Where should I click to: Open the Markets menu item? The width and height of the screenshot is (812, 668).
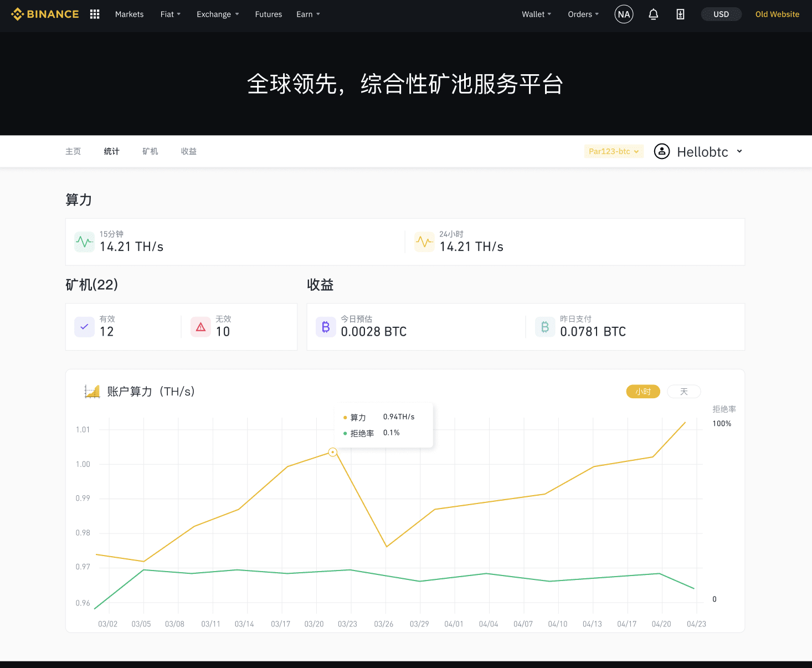click(129, 14)
